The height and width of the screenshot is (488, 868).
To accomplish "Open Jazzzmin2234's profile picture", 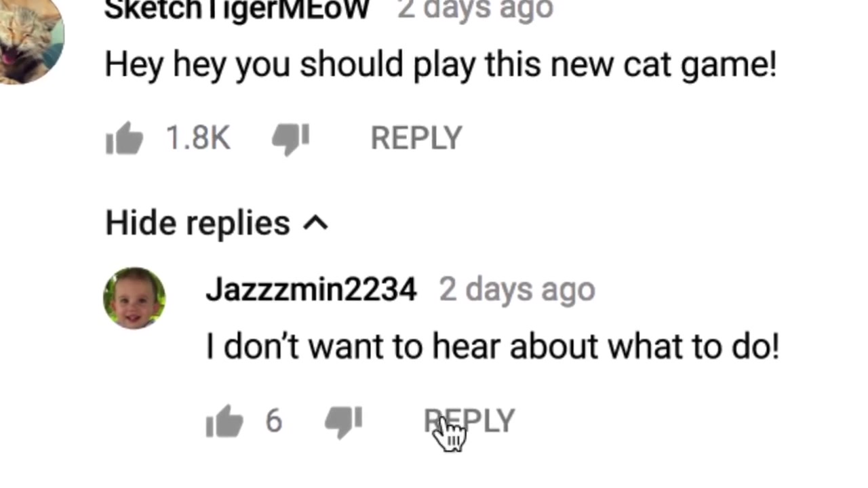I will click(134, 298).
